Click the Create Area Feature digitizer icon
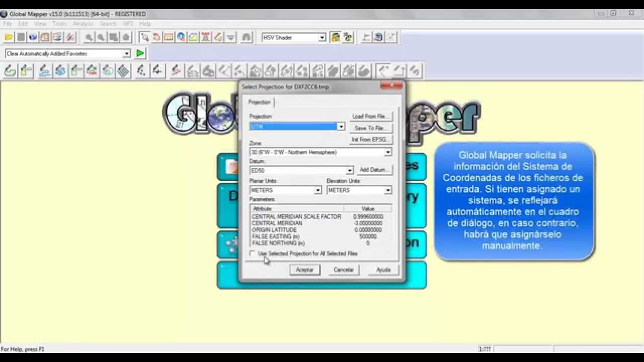 [x=10, y=70]
